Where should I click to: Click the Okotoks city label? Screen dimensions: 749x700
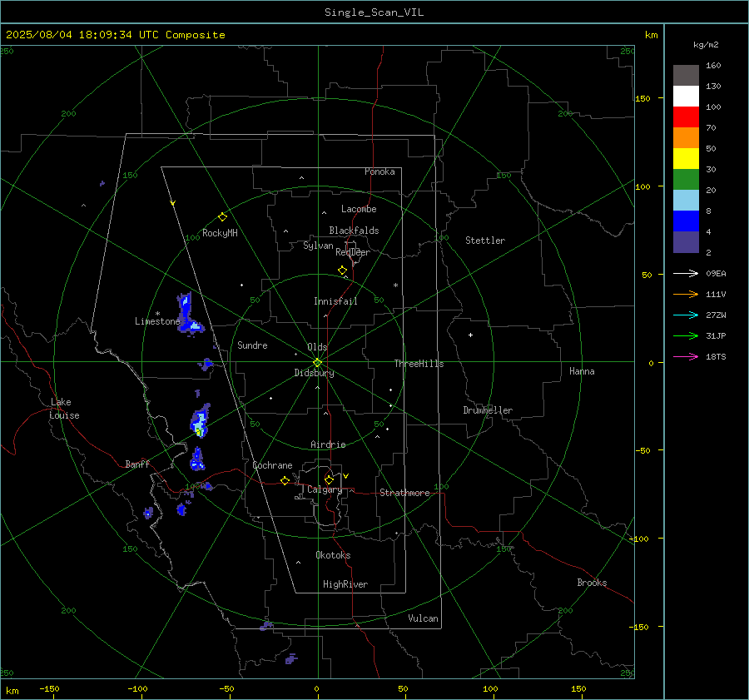click(x=333, y=555)
